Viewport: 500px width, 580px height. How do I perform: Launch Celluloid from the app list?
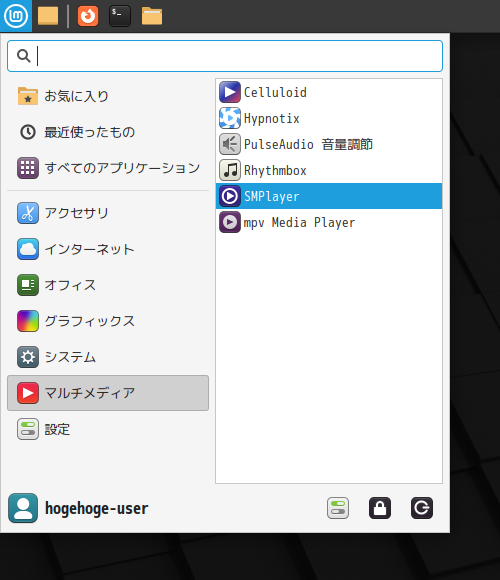coord(329,92)
